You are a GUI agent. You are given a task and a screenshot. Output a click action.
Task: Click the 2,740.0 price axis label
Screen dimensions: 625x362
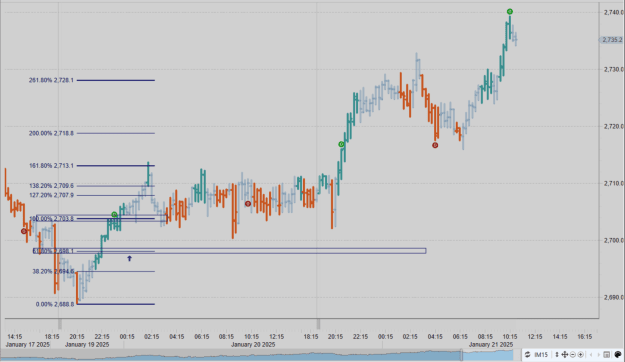pyautogui.click(x=613, y=13)
